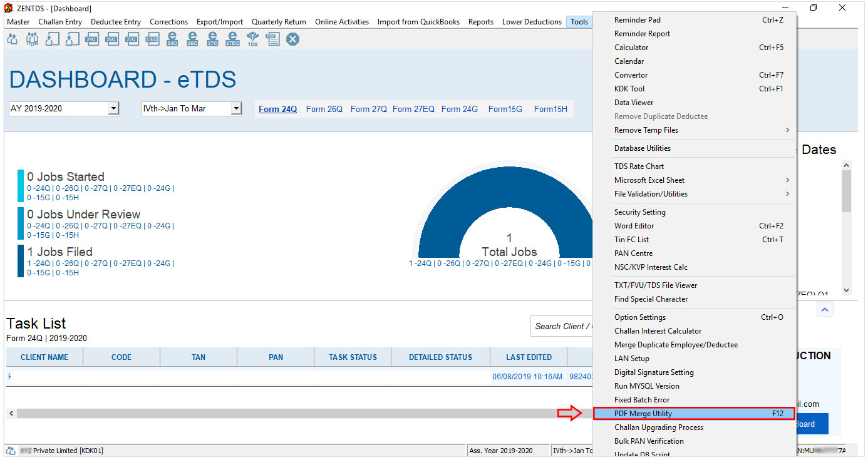Click the TDS logo toolbar icon
The width and height of the screenshot is (868, 460).
(252, 39)
